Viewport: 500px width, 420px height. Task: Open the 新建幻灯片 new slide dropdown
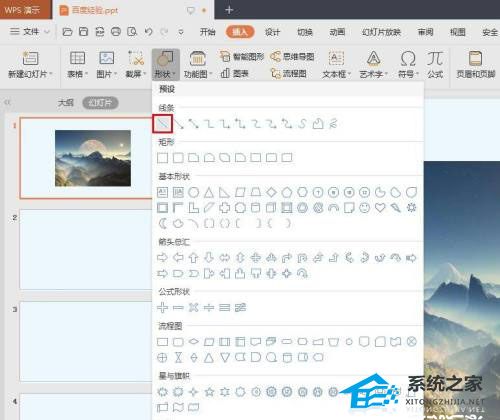tap(30, 65)
